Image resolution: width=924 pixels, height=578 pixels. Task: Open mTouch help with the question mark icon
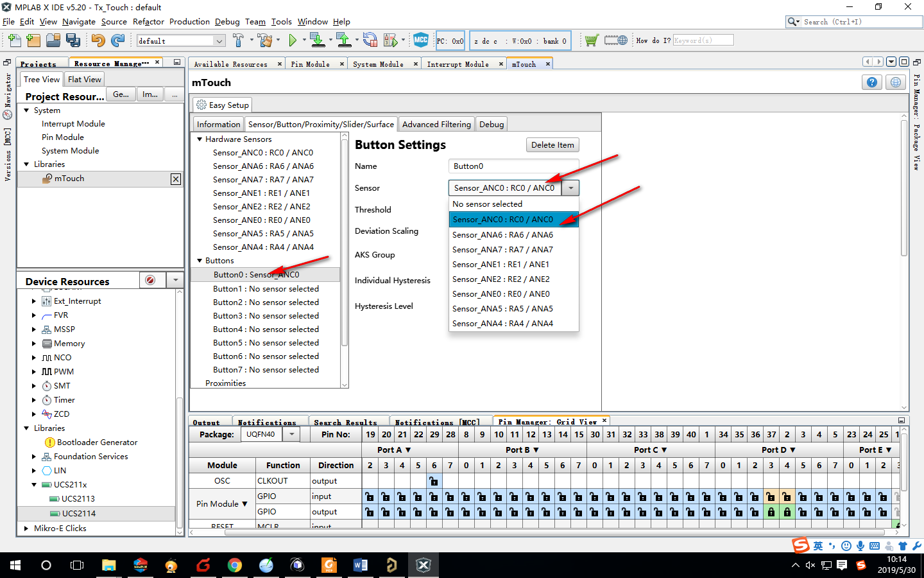click(x=871, y=82)
